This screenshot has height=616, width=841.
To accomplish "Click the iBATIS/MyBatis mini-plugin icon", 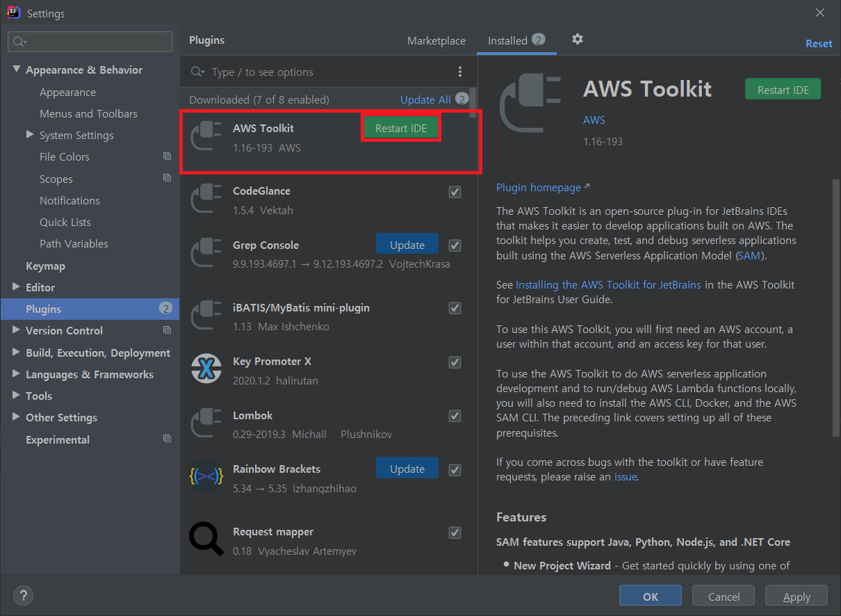I will tap(206, 316).
